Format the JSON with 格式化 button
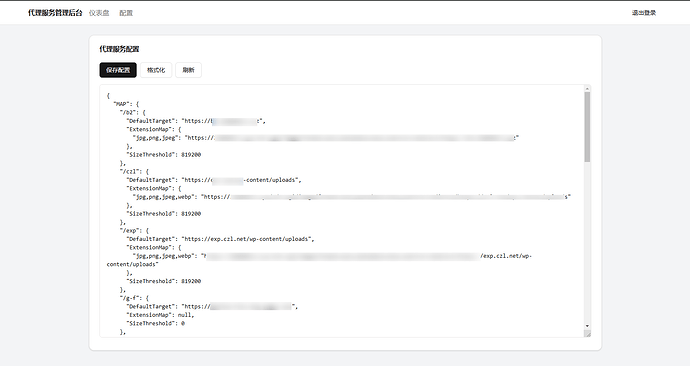The image size is (690, 366). pos(156,70)
